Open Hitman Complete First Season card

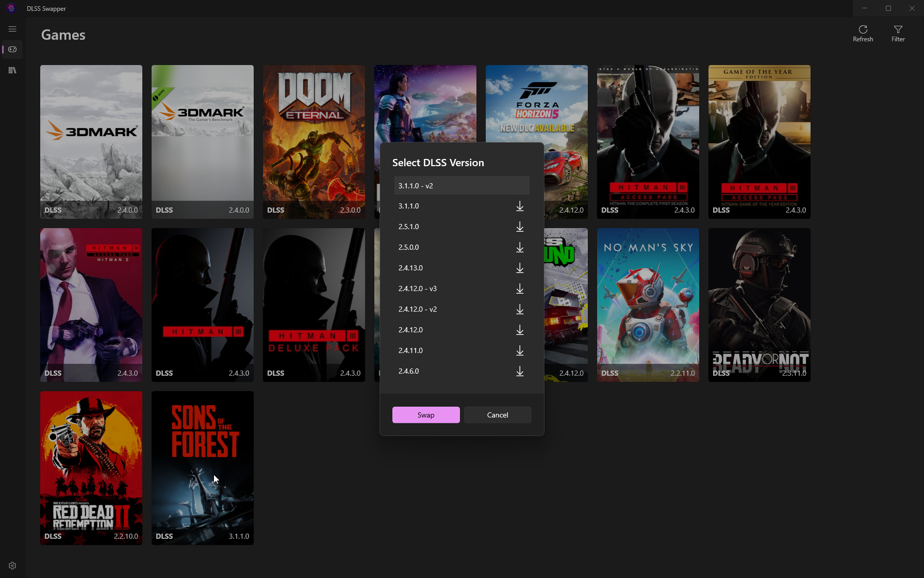648,142
